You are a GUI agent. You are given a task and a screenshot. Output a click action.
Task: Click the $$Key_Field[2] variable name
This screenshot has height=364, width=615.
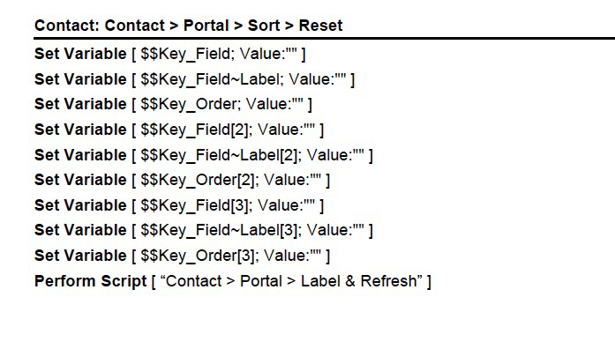[193, 130]
